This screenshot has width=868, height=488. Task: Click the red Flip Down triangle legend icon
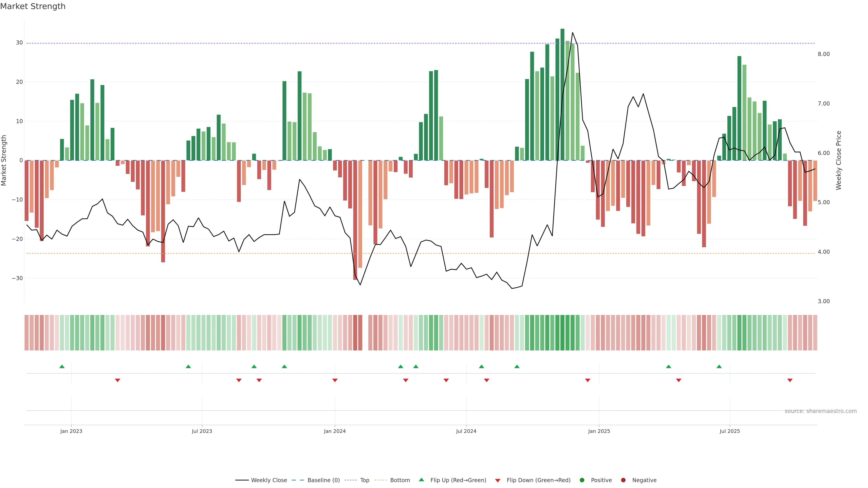coord(498,481)
